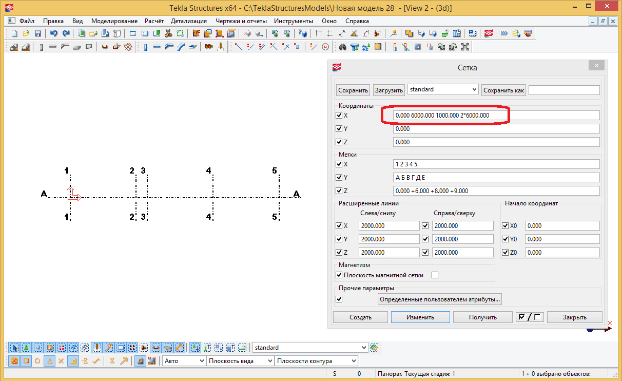Click the Z labels input field
The image size is (622, 381).
[x=496, y=190]
